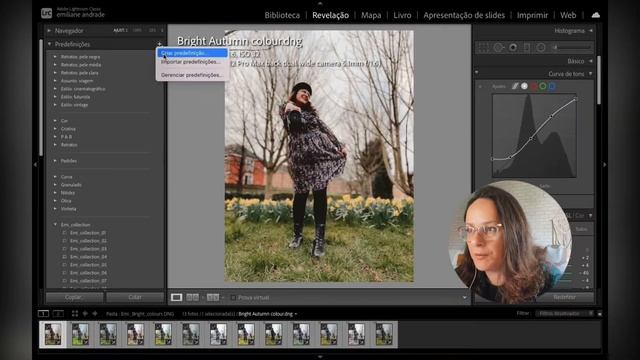Viewport: 640px width, 360px height.
Task: Select the white point curve channel
Action: point(524,86)
